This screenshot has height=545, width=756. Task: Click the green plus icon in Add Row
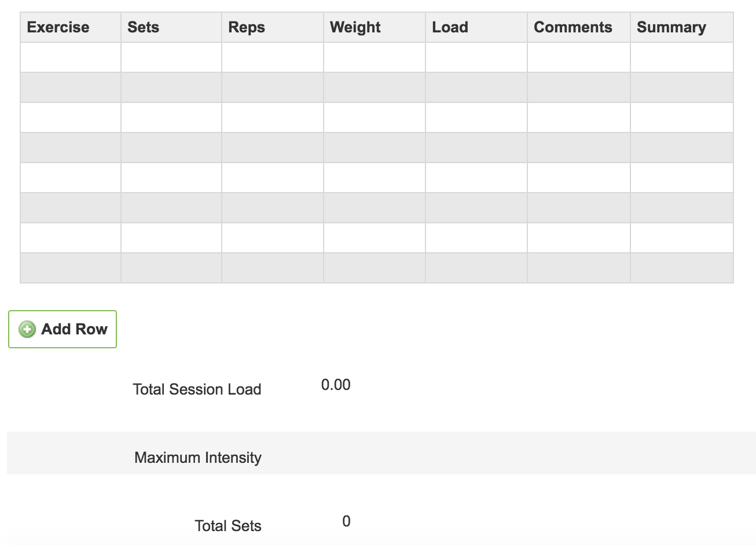[x=27, y=329]
